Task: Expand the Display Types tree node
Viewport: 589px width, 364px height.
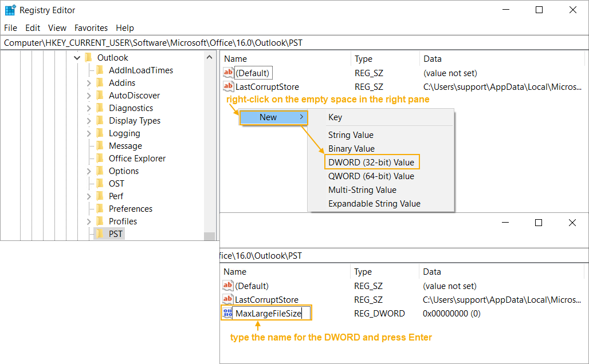Action: 89,121
